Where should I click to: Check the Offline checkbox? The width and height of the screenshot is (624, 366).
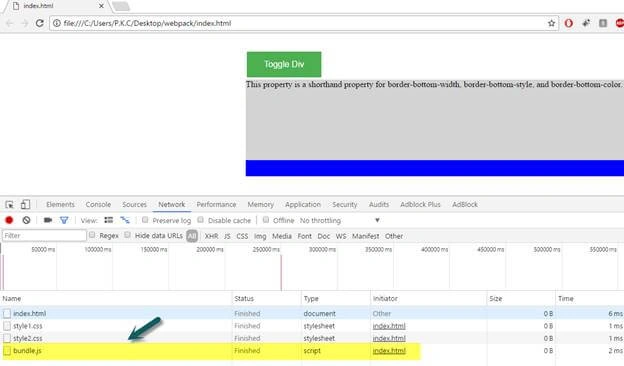pyautogui.click(x=266, y=220)
